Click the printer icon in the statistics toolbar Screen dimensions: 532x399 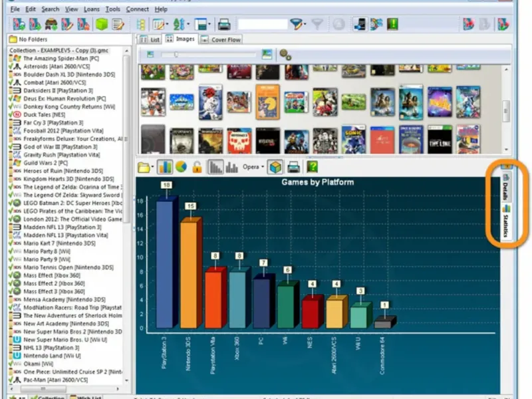[x=293, y=167]
